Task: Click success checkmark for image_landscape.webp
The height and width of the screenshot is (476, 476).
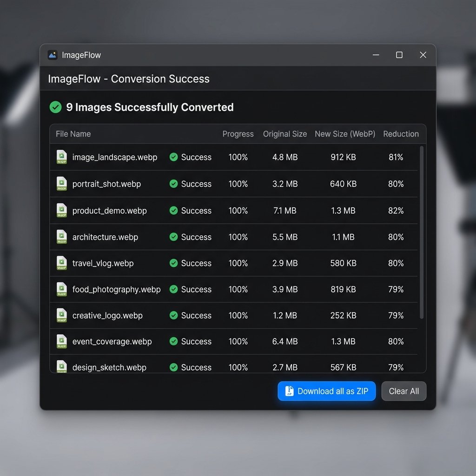Action: 174,157
